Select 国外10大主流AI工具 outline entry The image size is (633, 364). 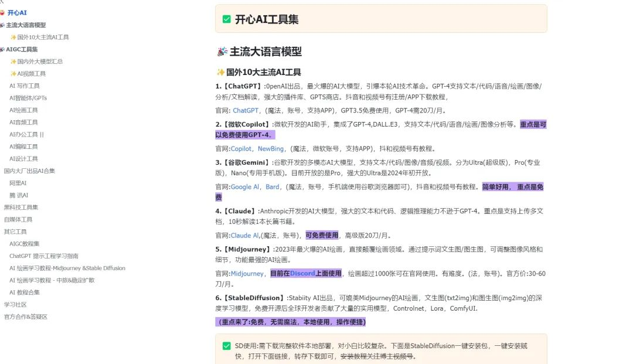point(43,37)
